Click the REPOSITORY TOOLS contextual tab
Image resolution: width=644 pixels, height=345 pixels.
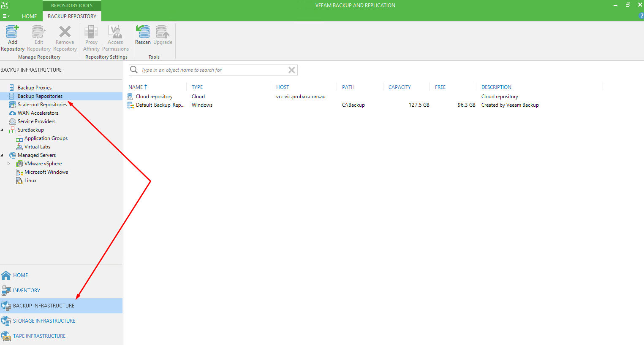coord(72,5)
